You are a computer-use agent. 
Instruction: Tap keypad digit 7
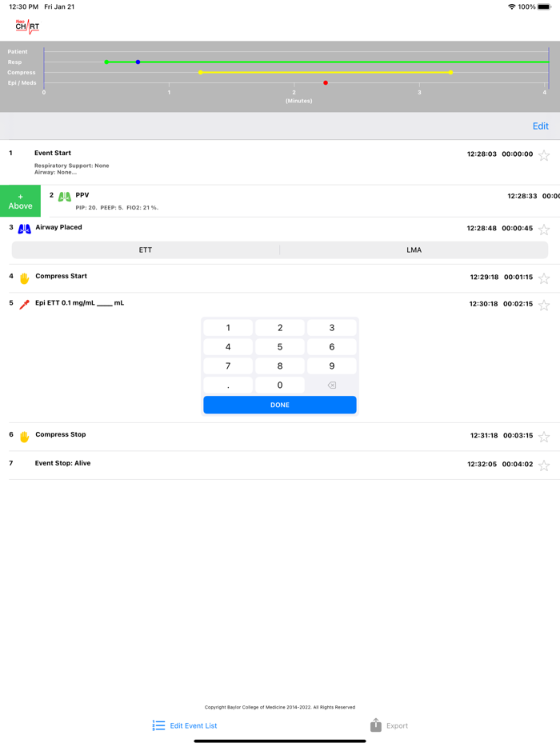click(x=228, y=366)
